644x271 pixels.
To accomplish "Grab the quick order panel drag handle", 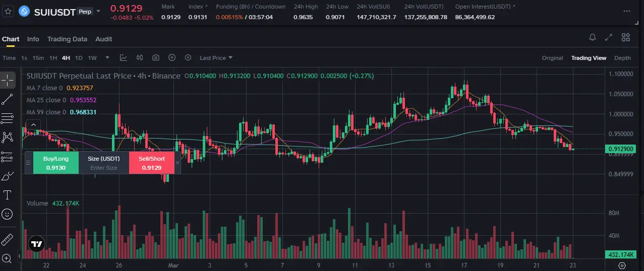I will point(29,163).
